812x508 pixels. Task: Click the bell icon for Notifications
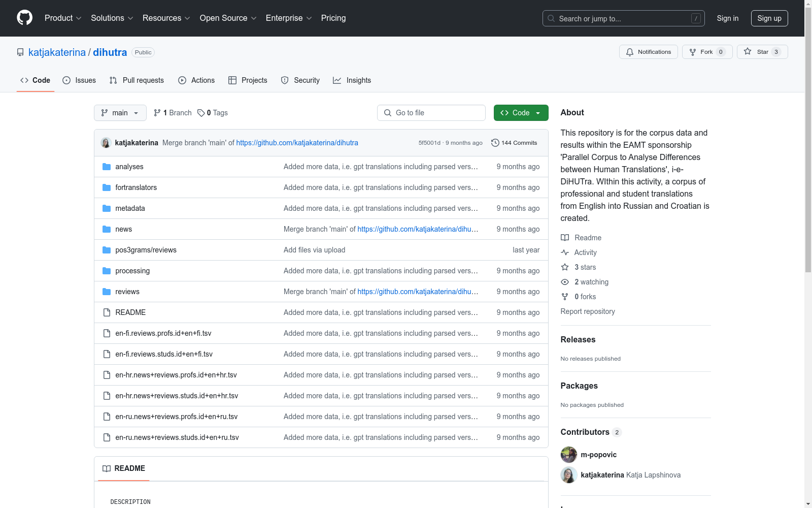630,52
